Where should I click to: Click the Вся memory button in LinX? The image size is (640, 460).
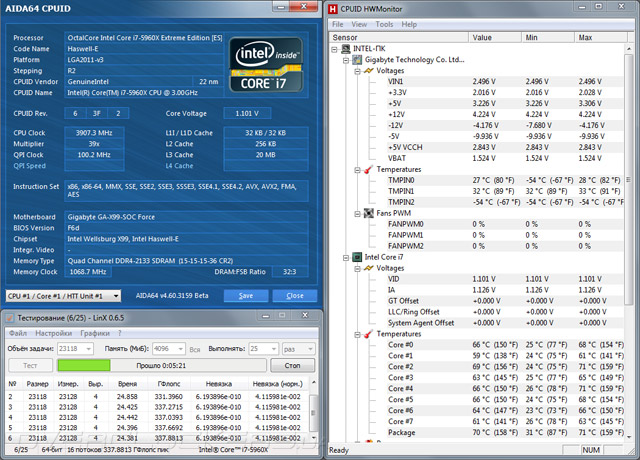195,349
